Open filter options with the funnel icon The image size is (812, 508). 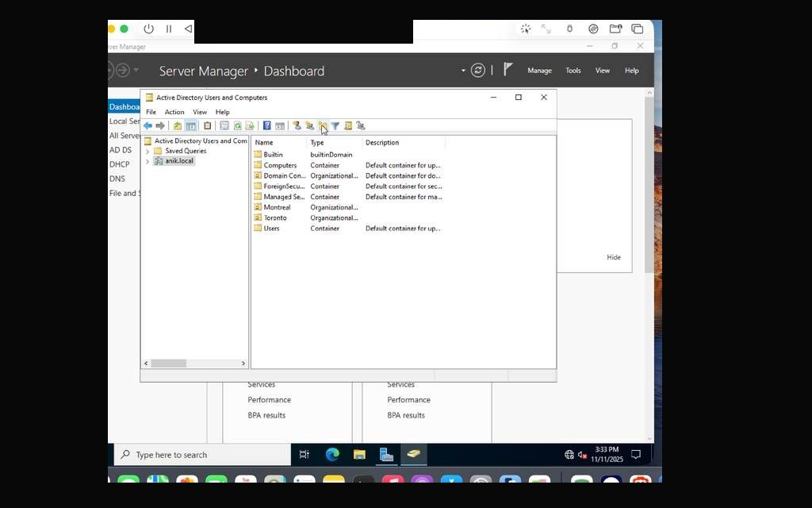pyautogui.click(x=335, y=126)
